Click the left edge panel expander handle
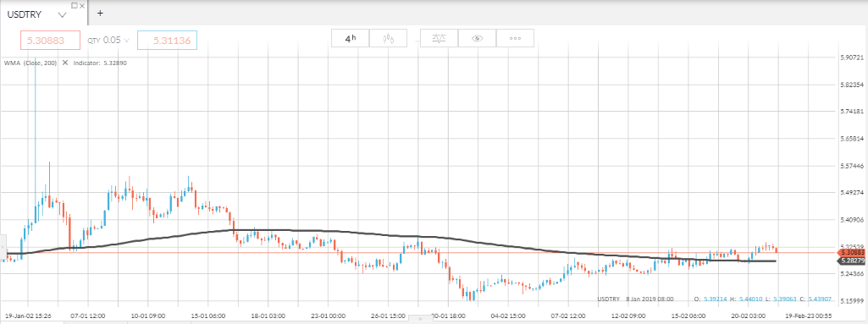This screenshot has width=868, height=324. 2,242
